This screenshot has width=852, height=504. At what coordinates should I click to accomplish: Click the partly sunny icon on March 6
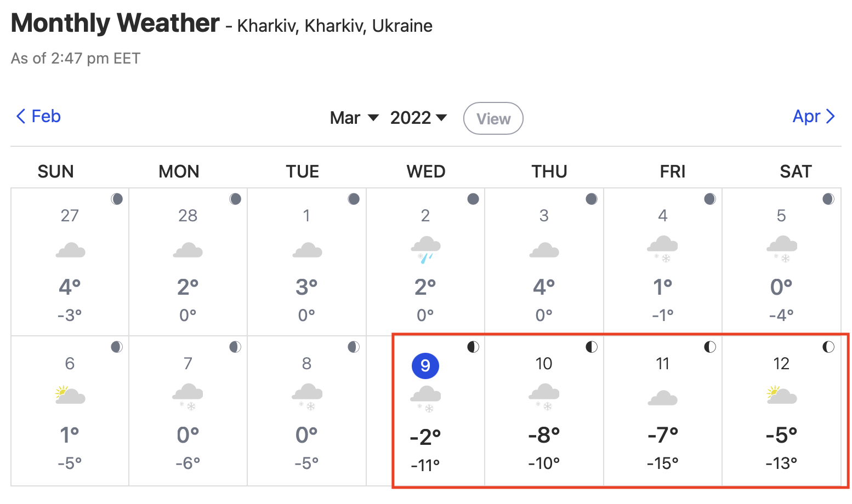click(x=70, y=395)
